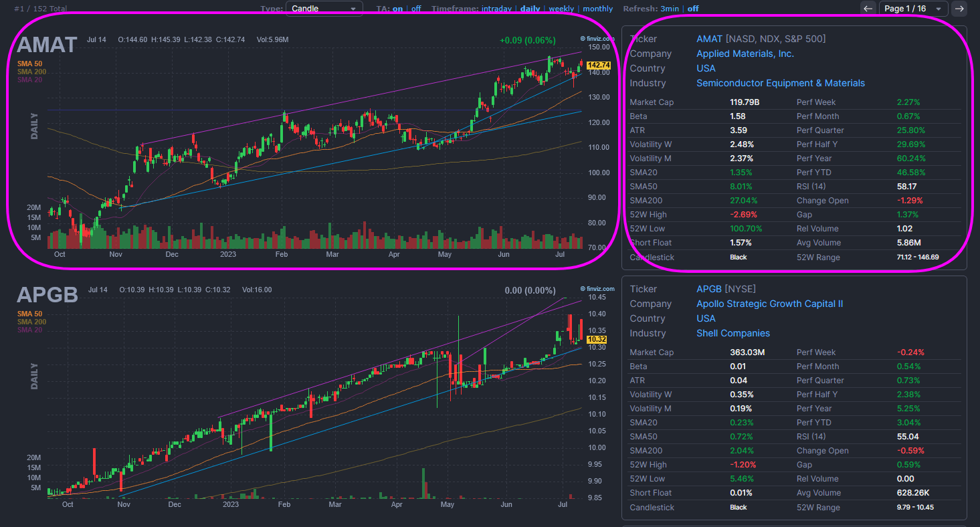The width and height of the screenshot is (980, 527).
Task: Click APGB current price tag 10.32
Action: pyautogui.click(x=597, y=340)
